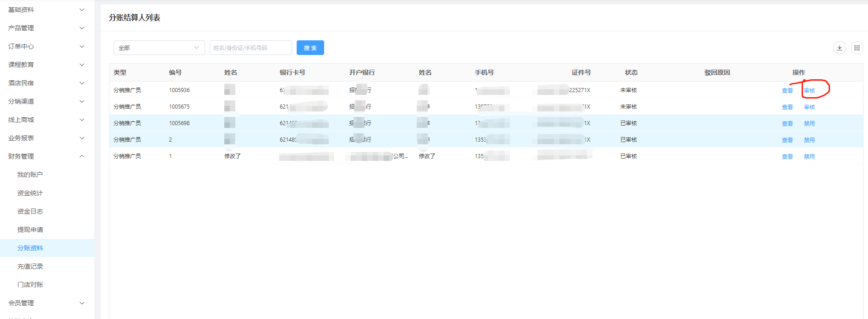
Task: Open 资金统计 from finance menu
Action: (30, 193)
